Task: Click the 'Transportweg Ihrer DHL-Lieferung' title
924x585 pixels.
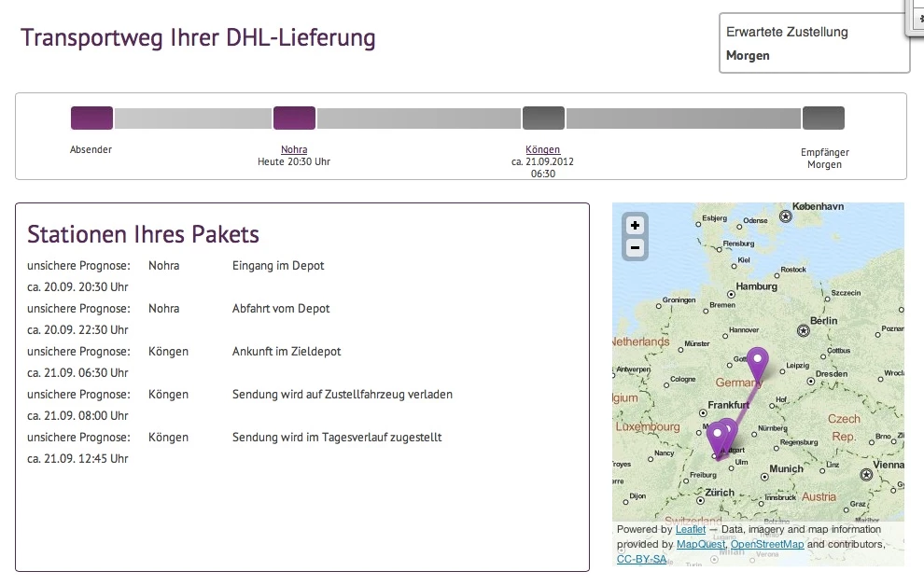Action: click(198, 37)
